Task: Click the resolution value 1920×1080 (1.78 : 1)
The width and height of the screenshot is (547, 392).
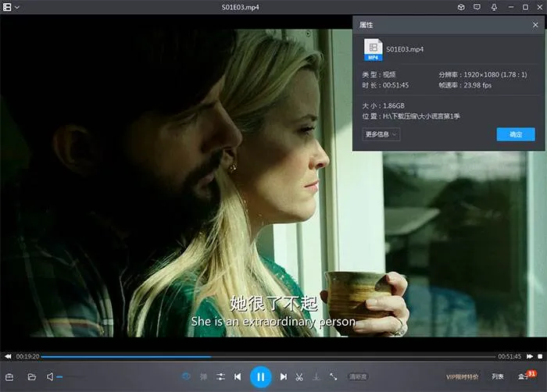Action: (x=495, y=74)
